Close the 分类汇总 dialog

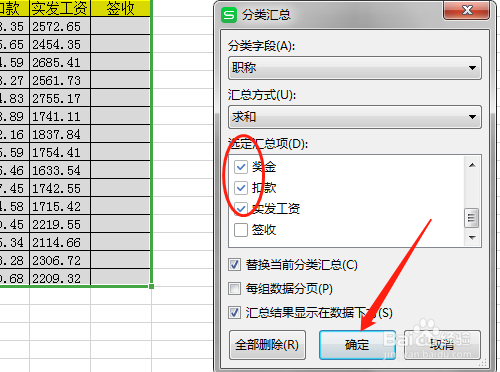tap(467, 10)
